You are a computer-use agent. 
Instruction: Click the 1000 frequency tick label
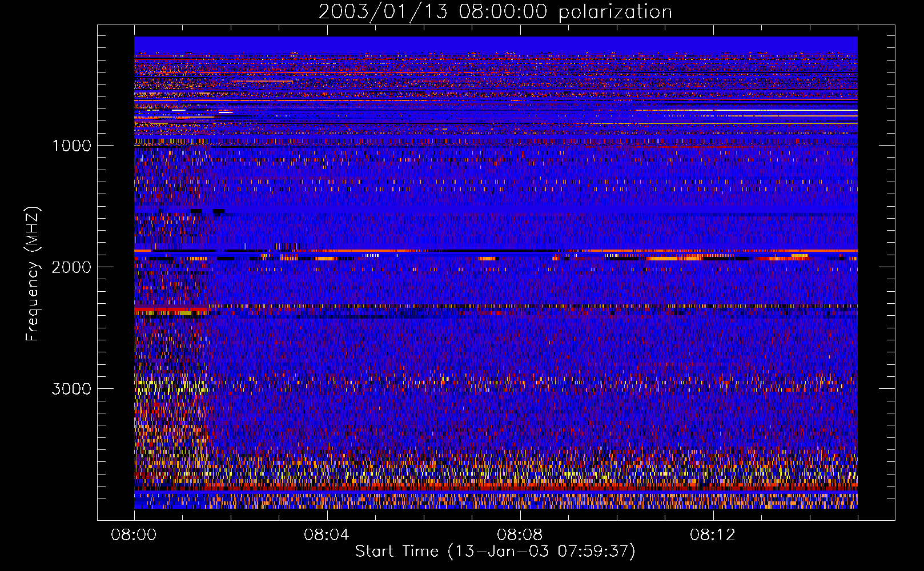pyautogui.click(x=71, y=146)
